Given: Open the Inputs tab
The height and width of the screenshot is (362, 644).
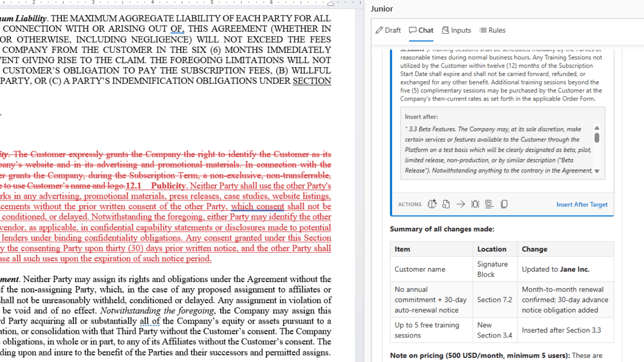Looking at the screenshot, I should [x=457, y=30].
